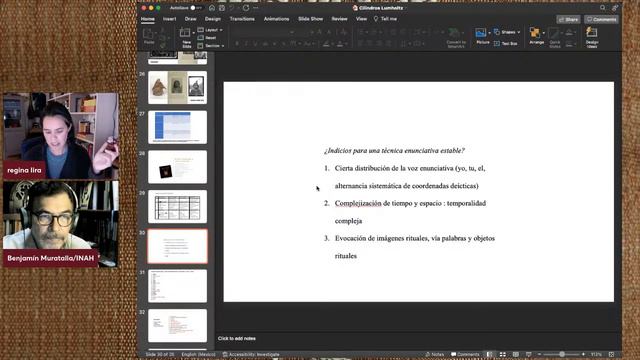Open the Insert ribbon tab
This screenshot has height=360, width=640.
pyautogui.click(x=169, y=19)
